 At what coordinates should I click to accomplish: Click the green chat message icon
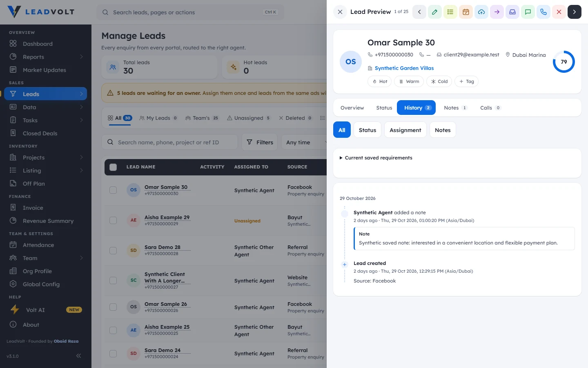[x=528, y=12]
